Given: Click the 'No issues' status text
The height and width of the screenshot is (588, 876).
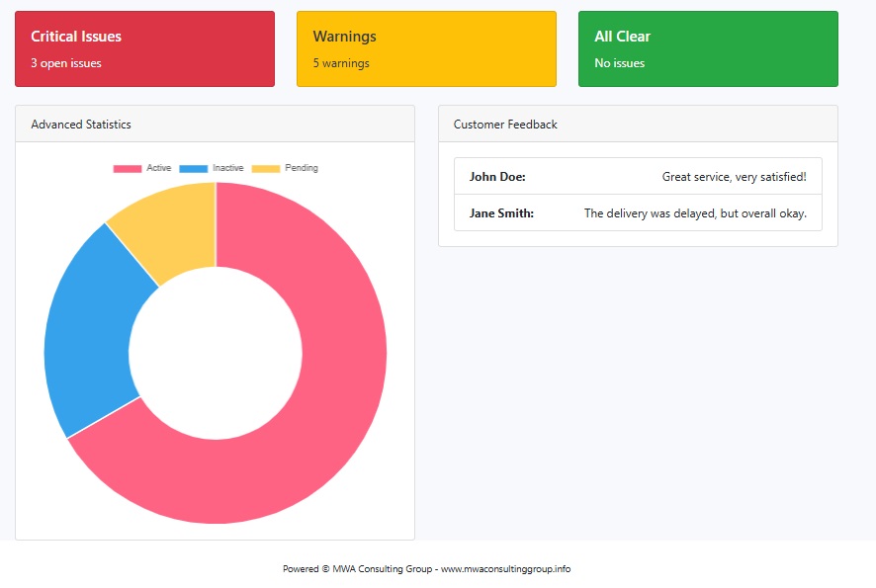Looking at the screenshot, I should pyautogui.click(x=620, y=63).
